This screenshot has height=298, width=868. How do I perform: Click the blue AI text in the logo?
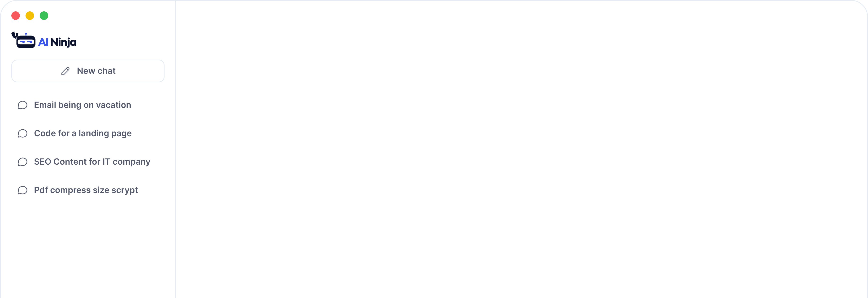pyautogui.click(x=43, y=42)
